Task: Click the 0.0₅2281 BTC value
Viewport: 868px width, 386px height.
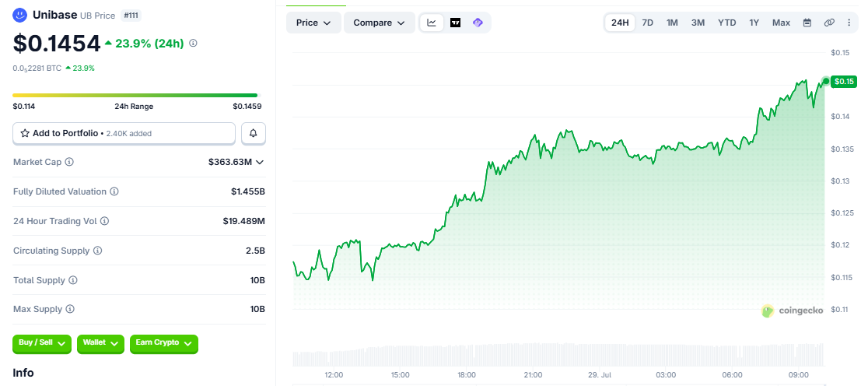Action: point(37,68)
